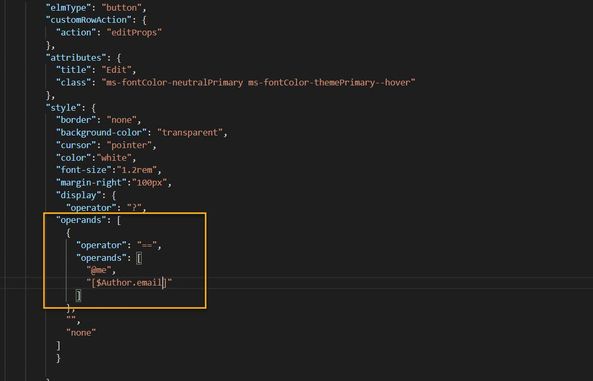This screenshot has width=593, height=381.
Task: Click the ms-fontColor-neutralPrimary class string
Action: coord(258,82)
